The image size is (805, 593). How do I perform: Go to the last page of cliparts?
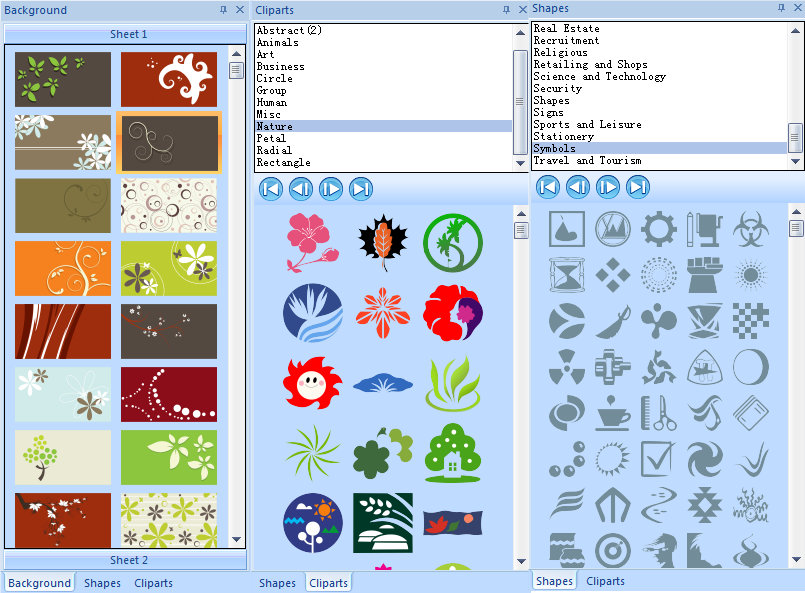pos(361,188)
